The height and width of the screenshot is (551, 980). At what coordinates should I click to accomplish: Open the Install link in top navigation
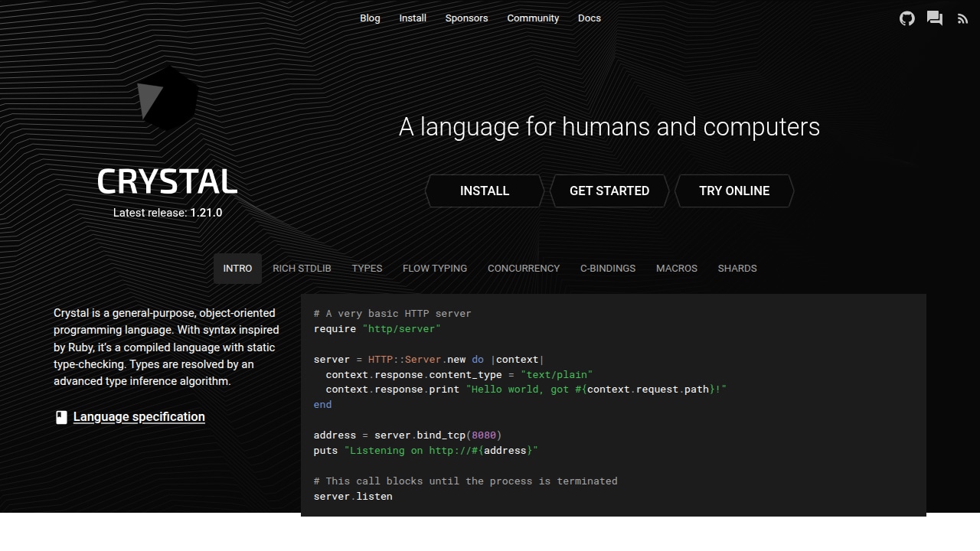(413, 18)
